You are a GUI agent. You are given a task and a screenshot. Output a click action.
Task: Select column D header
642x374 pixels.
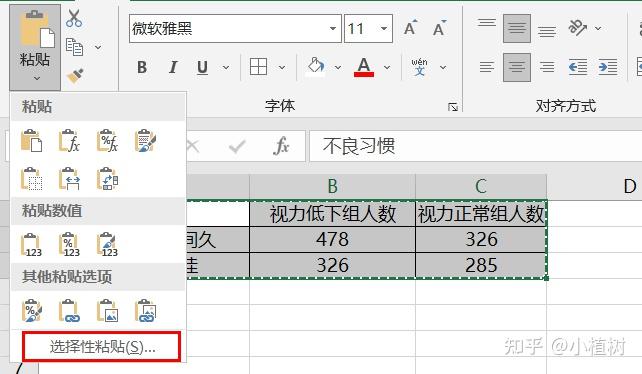595,186
